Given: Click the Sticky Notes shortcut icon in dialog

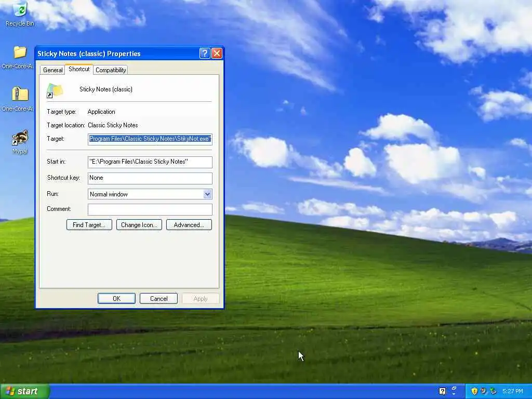Looking at the screenshot, I should (55, 90).
